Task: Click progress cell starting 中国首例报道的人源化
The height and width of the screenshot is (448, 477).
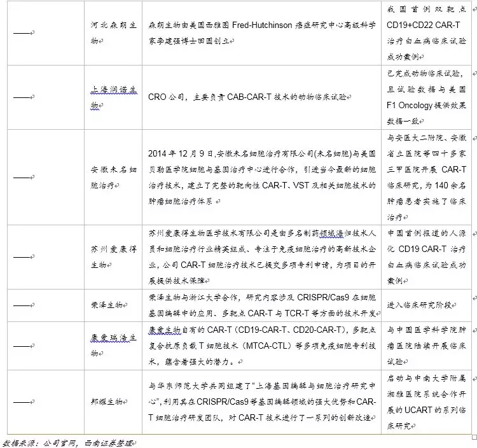Action: click(x=426, y=257)
